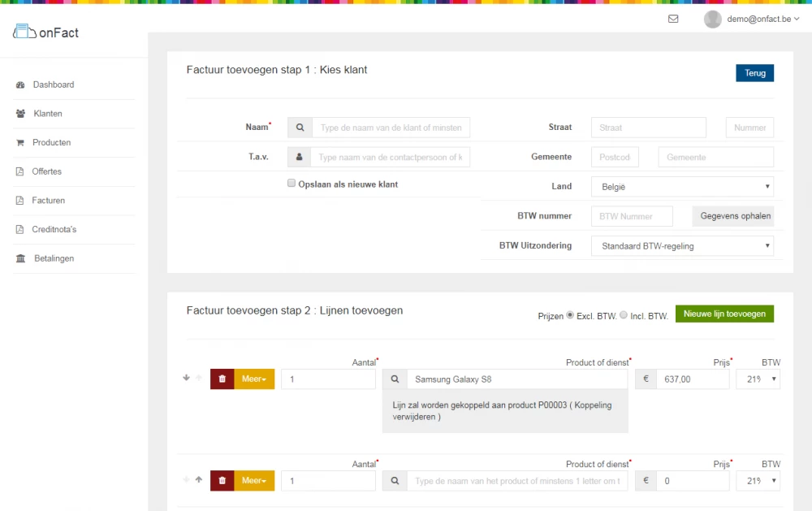Click the trash icon on second invoice line
The image size is (812, 511).
click(x=222, y=481)
